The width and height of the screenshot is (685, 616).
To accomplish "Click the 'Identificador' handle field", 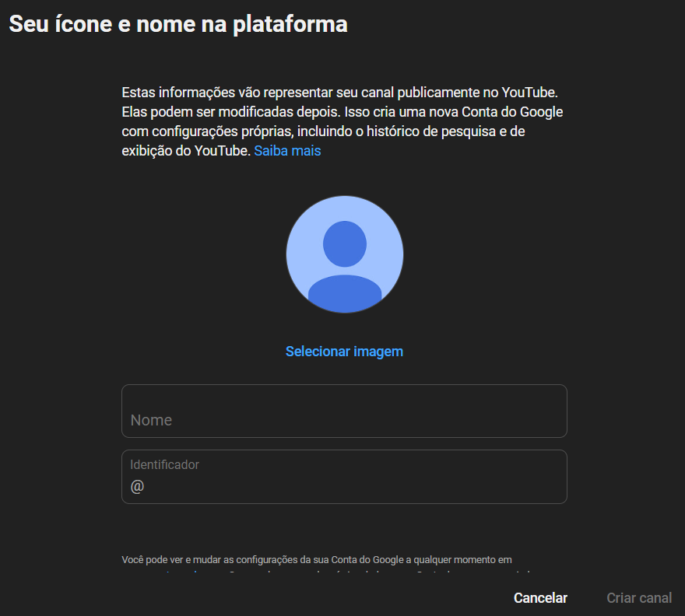I will (344, 477).
